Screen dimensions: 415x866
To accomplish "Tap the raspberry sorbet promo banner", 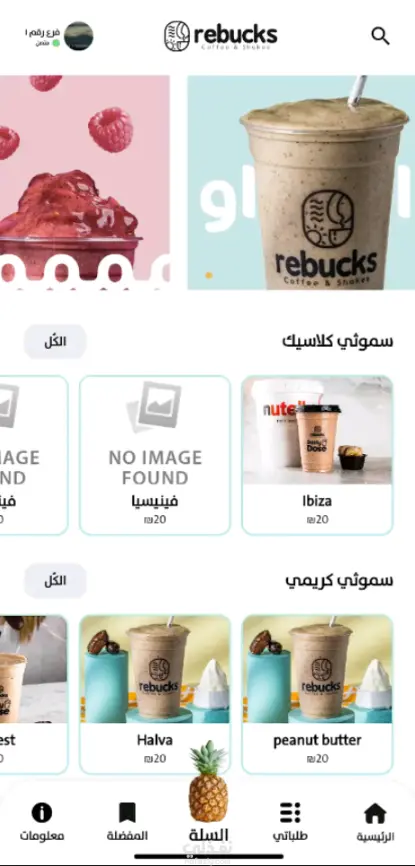I will point(85,182).
